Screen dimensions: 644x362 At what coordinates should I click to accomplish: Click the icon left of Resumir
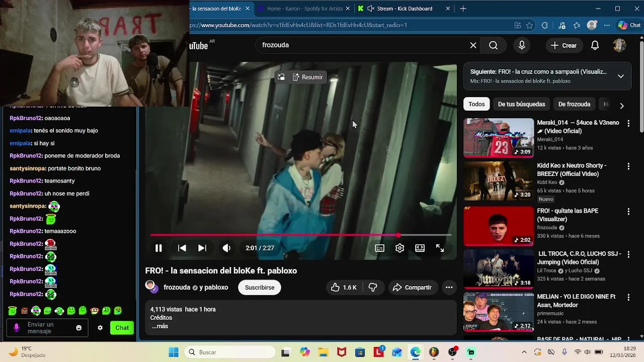click(281, 77)
